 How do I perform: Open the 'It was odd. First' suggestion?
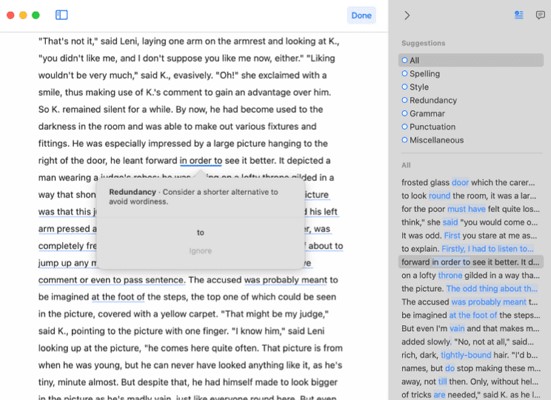(471, 236)
